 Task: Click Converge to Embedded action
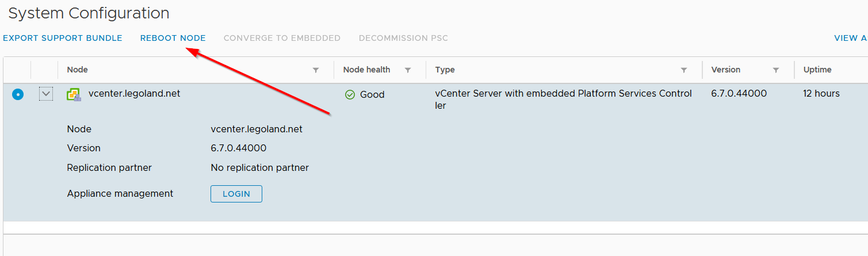pyautogui.click(x=282, y=38)
